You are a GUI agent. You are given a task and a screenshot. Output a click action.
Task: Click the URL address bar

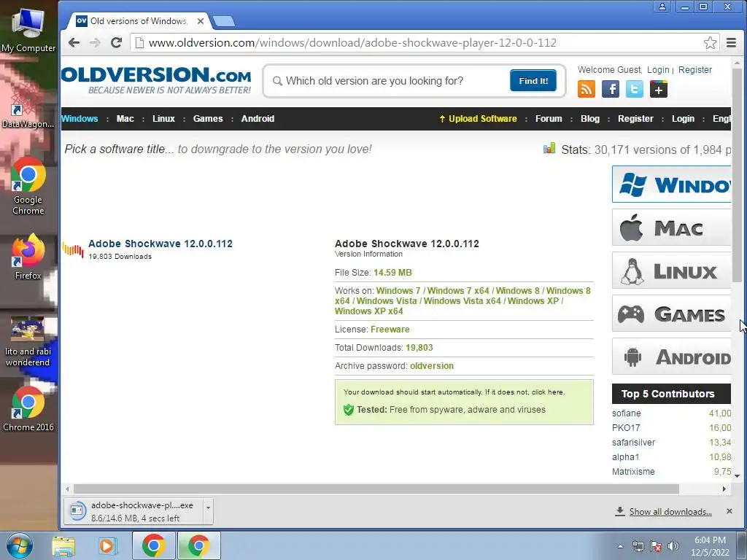424,43
